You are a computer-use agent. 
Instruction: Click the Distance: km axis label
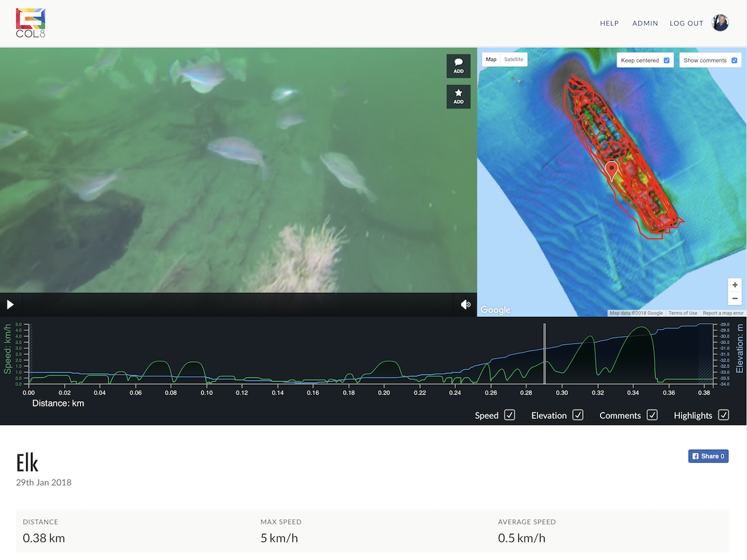58,403
